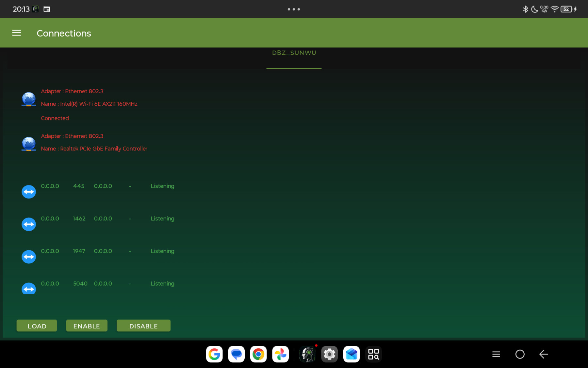Screen dimensions: 588x368
Task: Open Photos pinwheel app from dock
Action: [x=281, y=354]
